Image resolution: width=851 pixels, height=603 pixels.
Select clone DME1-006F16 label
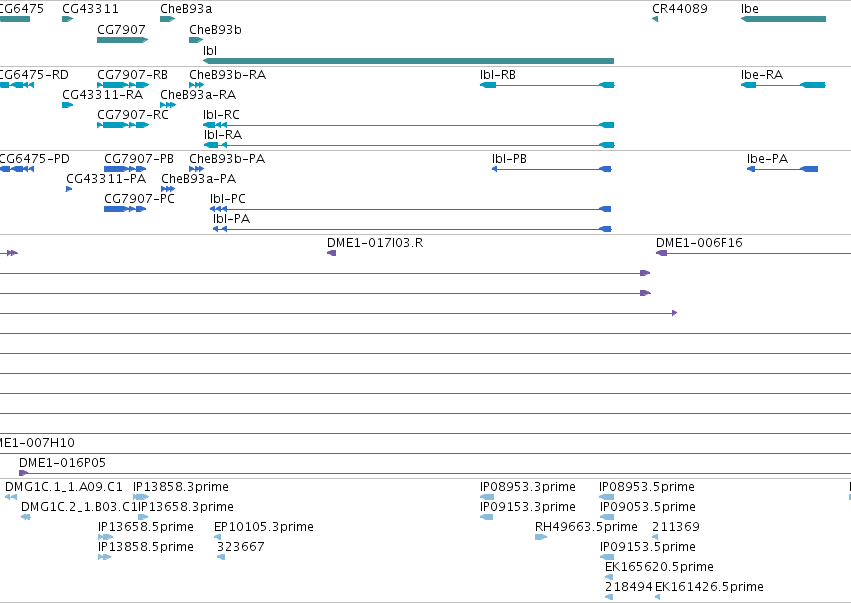(x=700, y=243)
